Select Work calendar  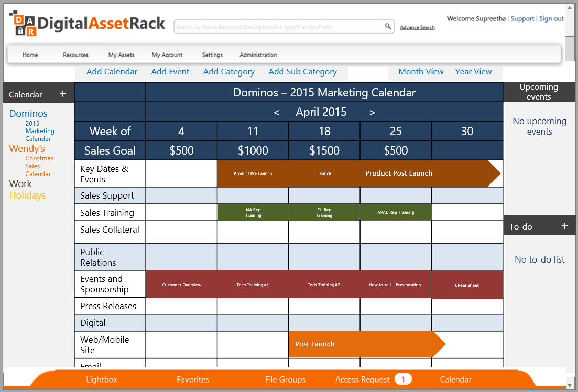(20, 183)
